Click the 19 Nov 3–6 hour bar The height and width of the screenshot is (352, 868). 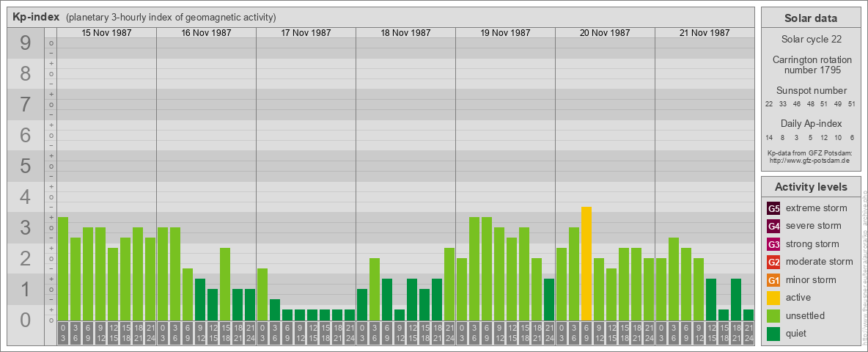click(x=474, y=269)
